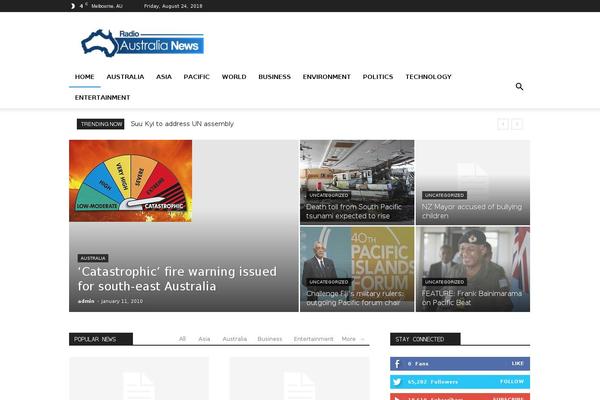Click the STAY CONNECTED section header

[x=425, y=339]
